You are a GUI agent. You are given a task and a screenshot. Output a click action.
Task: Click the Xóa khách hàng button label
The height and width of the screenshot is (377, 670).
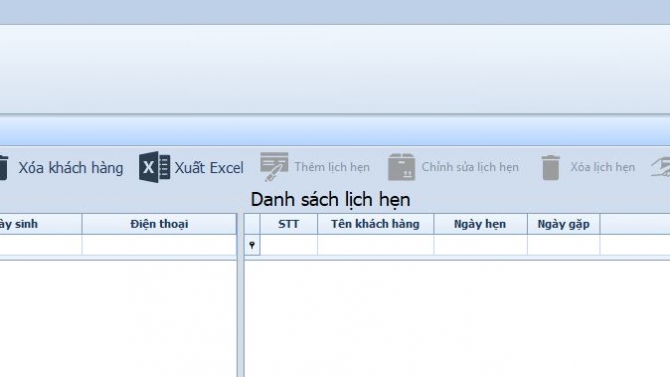point(71,168)
